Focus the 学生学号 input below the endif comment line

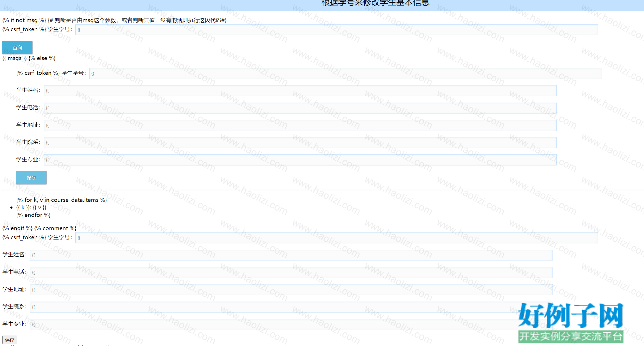pos(337,238)
